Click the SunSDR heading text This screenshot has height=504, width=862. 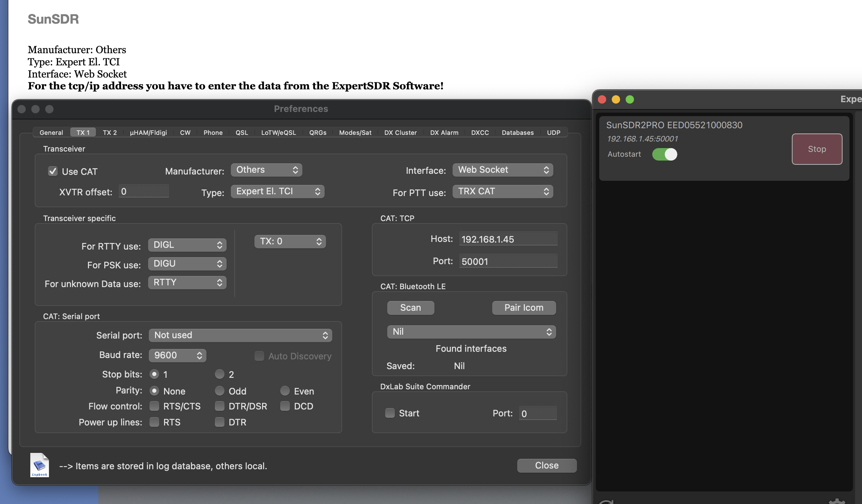click(53, 19)
